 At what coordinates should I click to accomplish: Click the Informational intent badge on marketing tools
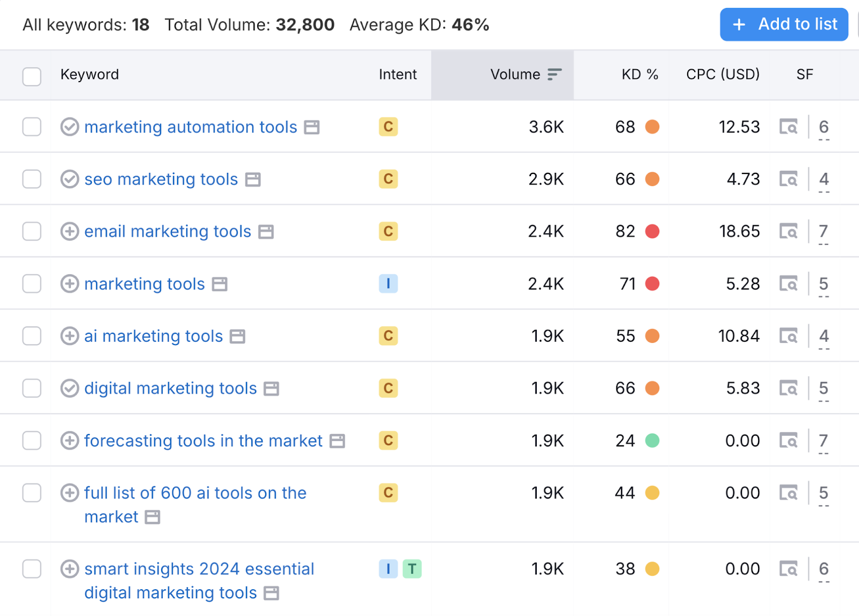pos(388,283)
